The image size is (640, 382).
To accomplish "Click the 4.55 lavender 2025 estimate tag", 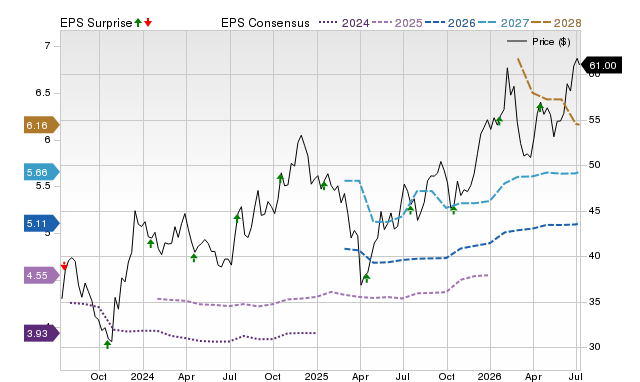I will (42, 275).
